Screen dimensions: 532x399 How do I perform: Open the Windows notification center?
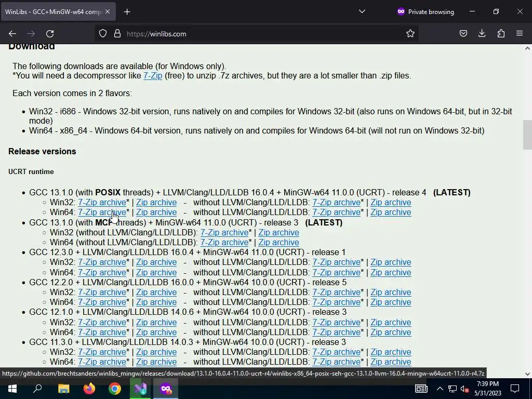click(515, 389)
